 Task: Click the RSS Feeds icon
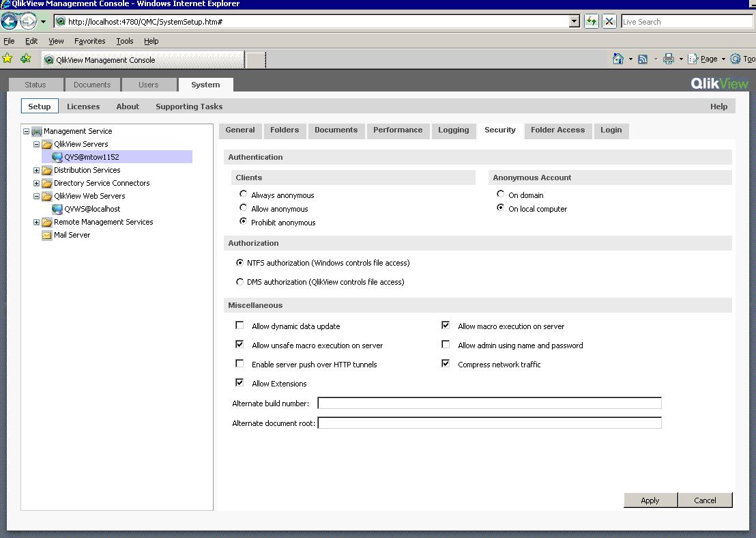pyautogui.click(x=643, y=59)
